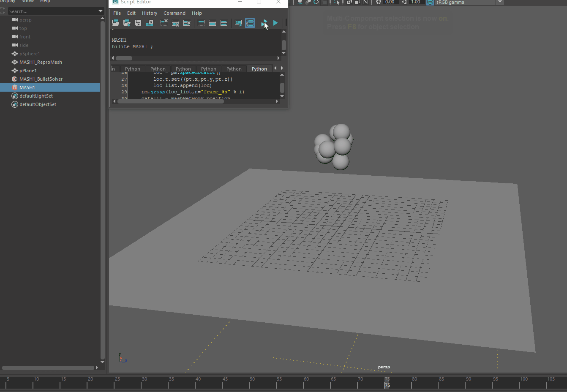
Task: Open Outliner search options dropdown arrow
Action: 101,11
